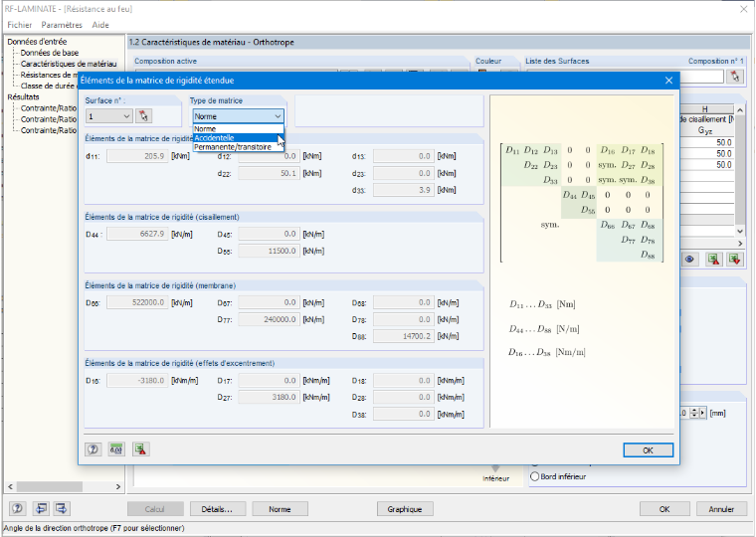This screenshot has height=537, width=756.
Task: Click the d11 value field 205.9
Action: 138,156
